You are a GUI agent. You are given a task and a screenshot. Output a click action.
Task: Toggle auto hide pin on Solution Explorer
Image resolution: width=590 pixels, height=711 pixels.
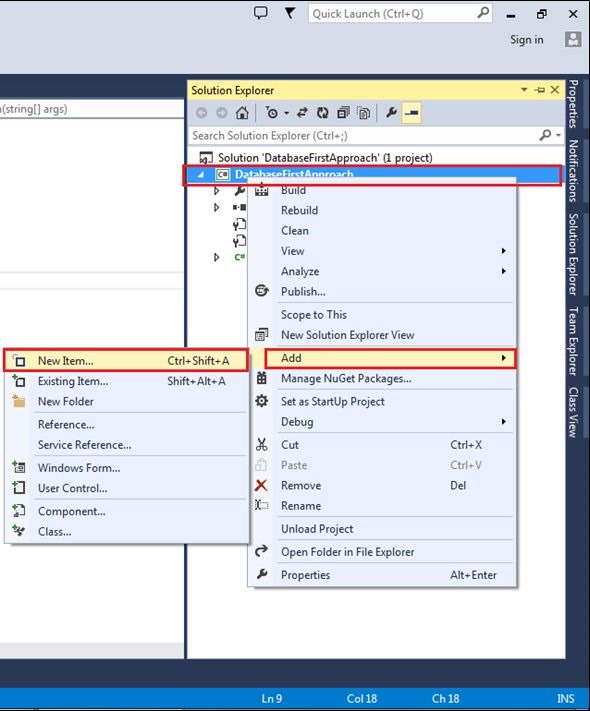coord(540,90)
